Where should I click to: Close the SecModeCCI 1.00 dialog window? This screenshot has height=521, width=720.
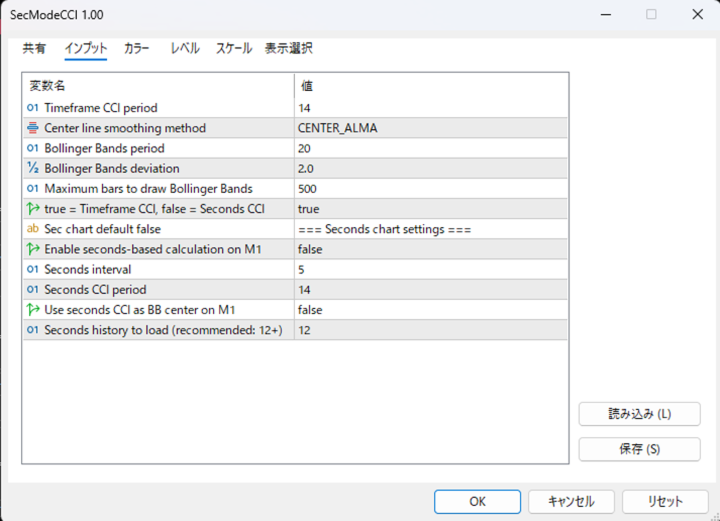[698, 15]
